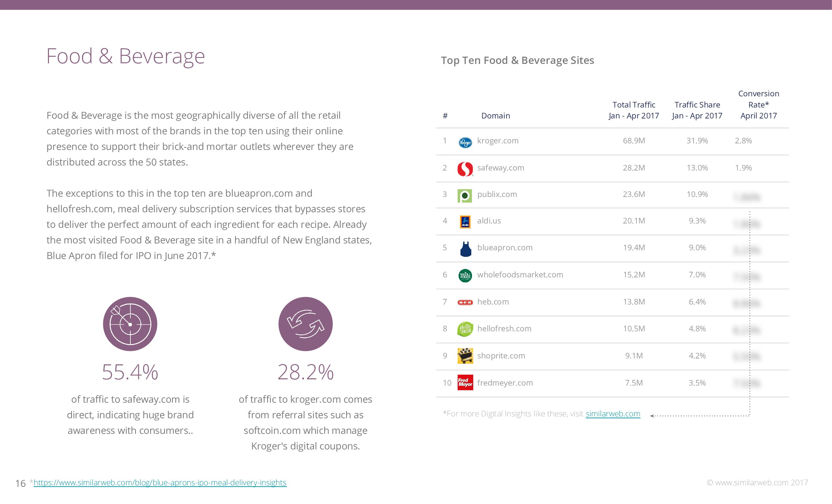Click the Safeway logo icon

(465, 169)
